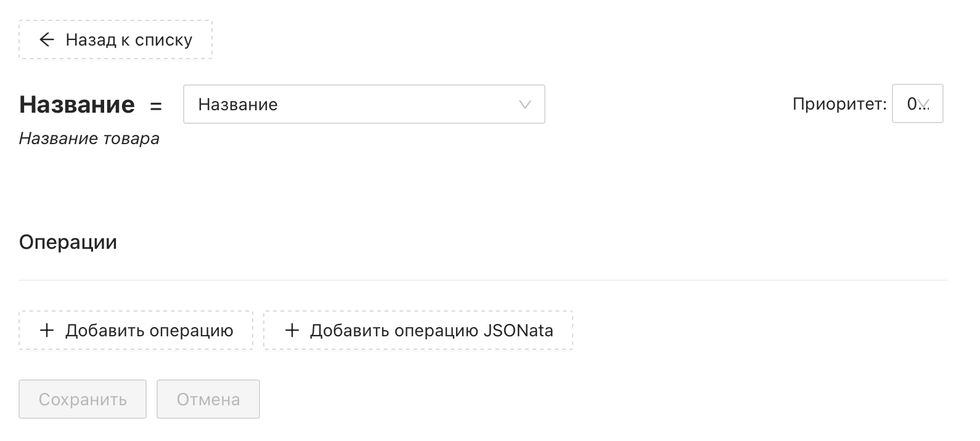Click the plus icon on Добавить операцию JSONata

[x=292, y=331]
